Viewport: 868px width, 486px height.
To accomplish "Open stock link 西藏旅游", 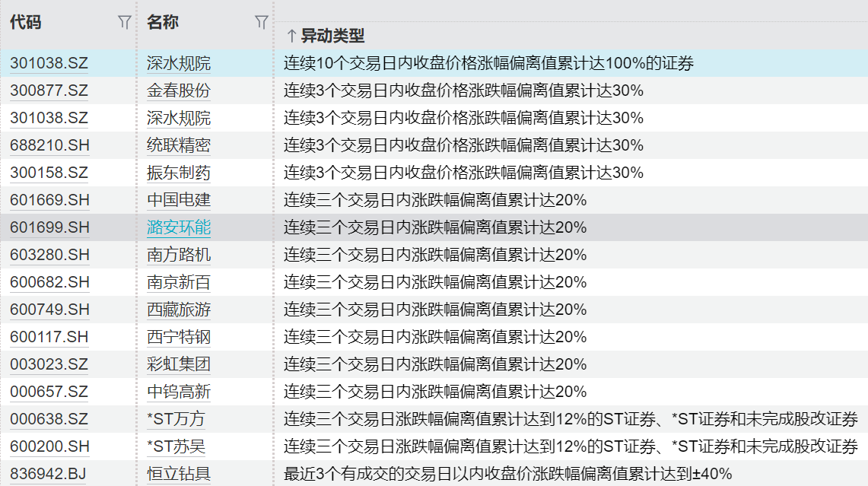I will coord(179,310).
